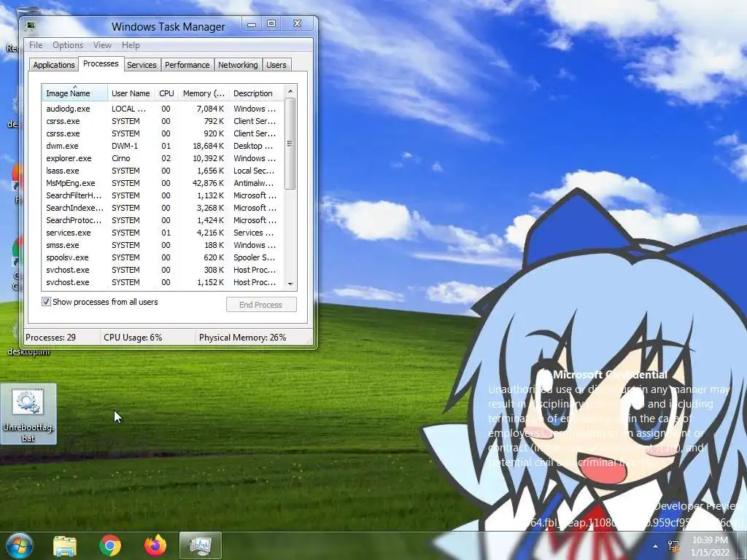Viewport: 747px width, 560px height.
Task: Open Windows Explorer from the taskbar
Action: [65, 545]
